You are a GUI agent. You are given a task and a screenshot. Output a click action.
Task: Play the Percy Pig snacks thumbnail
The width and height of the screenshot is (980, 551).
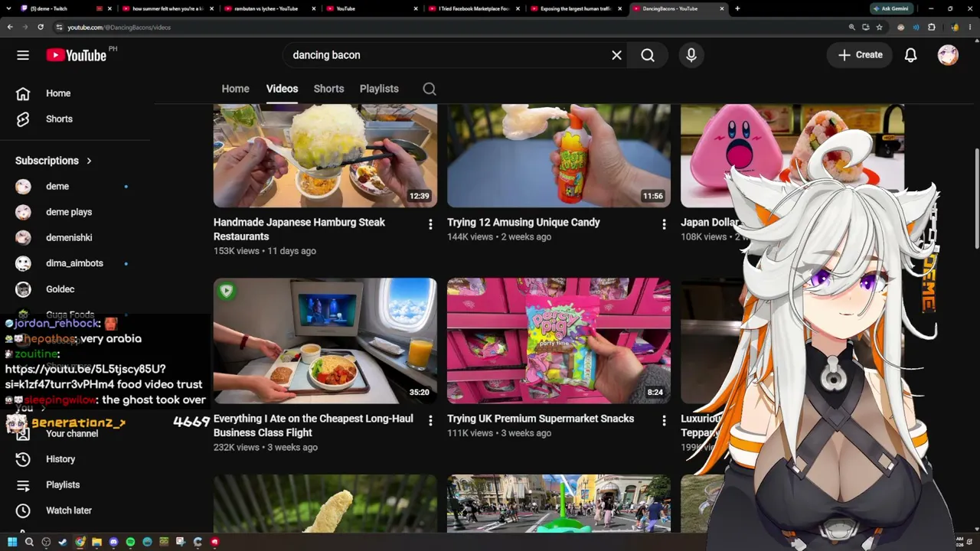coord(559,341)
